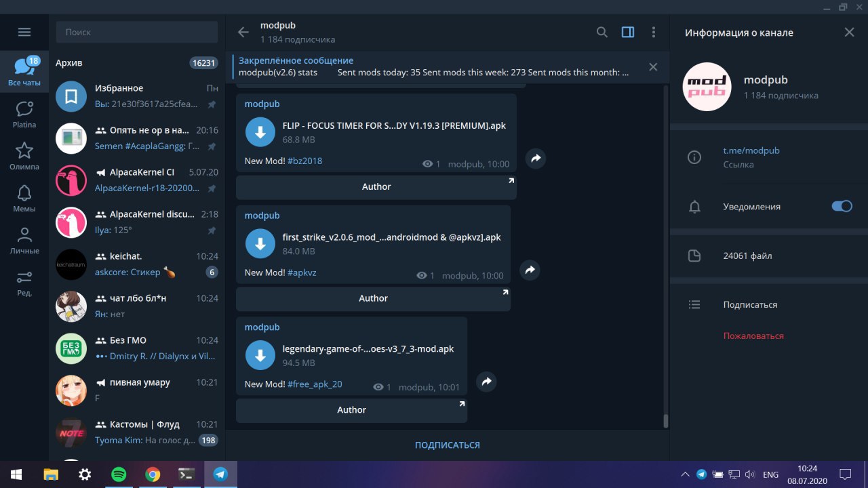Subscribe via bottom ПОДПИСАТЬСЯ button
Screen dimensions: 868x488
pos(448,445)
